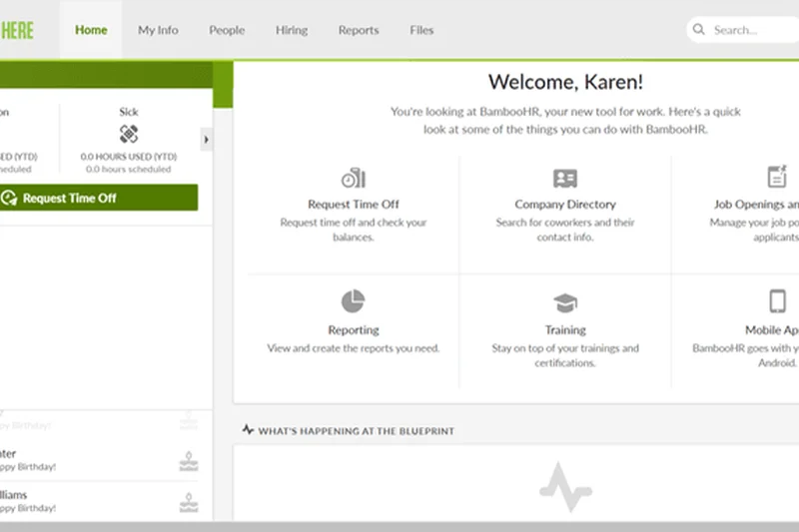Open Mobile App card title

point(772,330)
